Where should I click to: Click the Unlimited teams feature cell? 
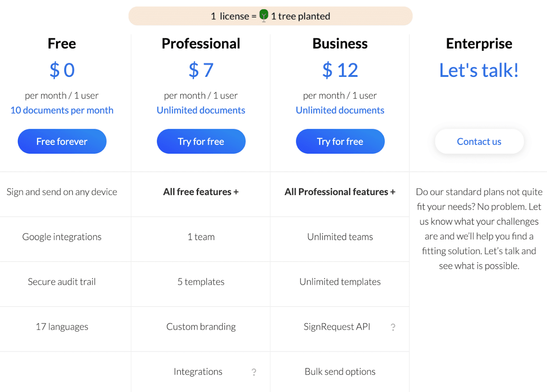(x=340, y=237)
